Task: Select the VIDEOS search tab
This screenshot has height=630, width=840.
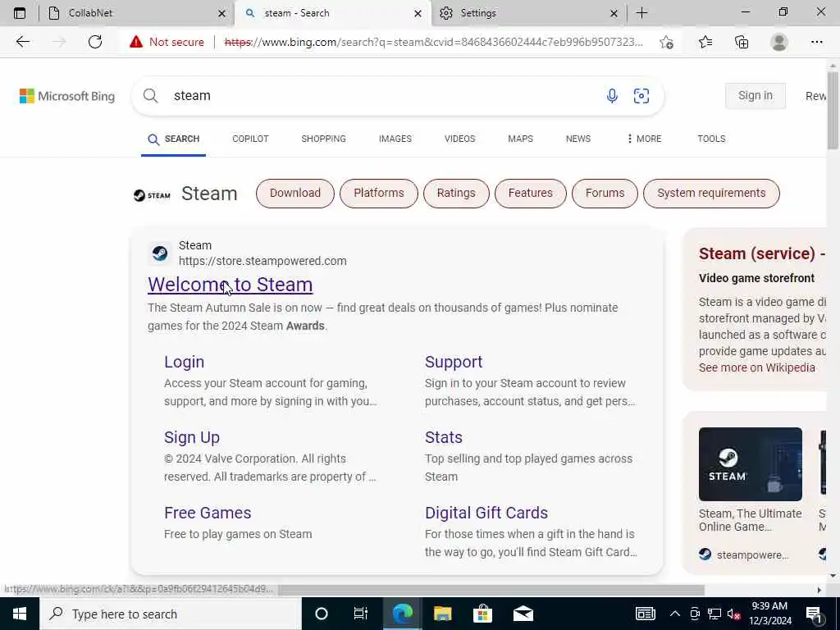Action: [x=459, y=139]
